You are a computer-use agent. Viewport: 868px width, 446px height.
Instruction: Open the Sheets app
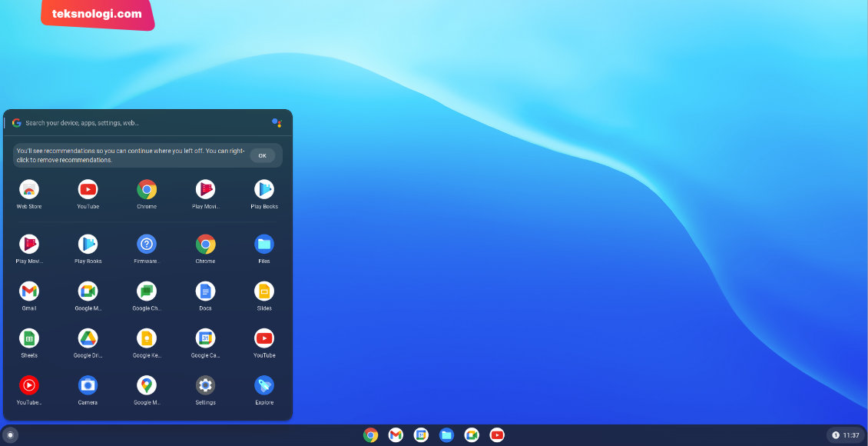29,338
